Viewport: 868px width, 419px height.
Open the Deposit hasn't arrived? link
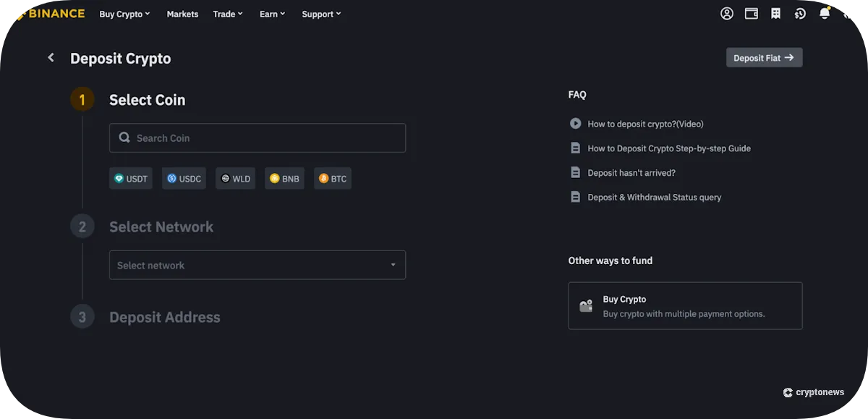tap(631, 172)
